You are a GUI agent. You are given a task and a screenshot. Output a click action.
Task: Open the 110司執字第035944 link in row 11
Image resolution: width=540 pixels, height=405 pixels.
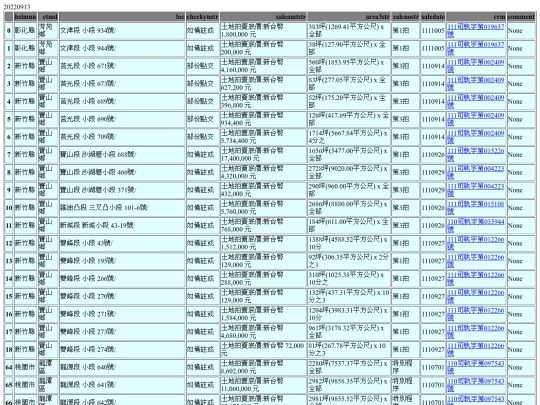pos(476,225)
